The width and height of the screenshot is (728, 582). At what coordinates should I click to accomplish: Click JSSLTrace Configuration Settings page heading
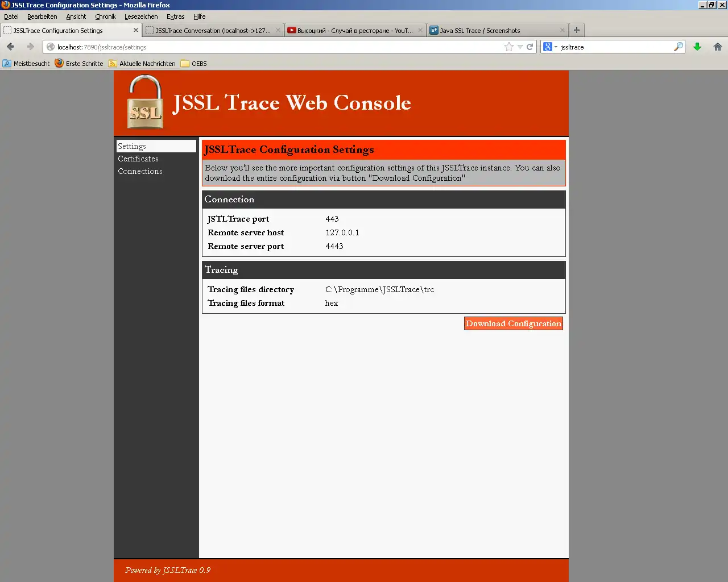pyautogui.click(x=289, y=149)
